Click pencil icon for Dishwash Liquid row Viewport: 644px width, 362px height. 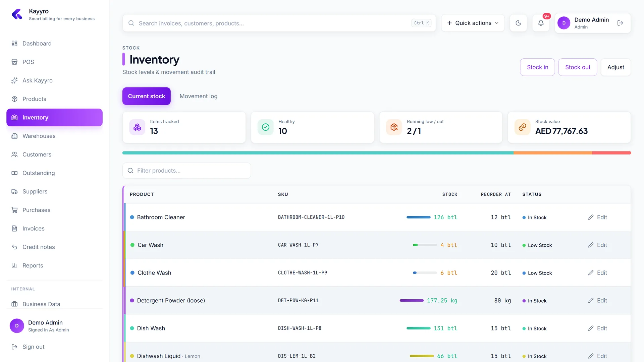[591, 356]
